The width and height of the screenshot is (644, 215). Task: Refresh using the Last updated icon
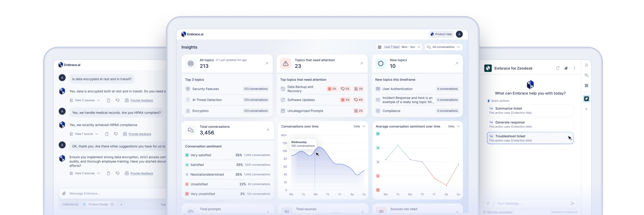(x=217, y=60)
